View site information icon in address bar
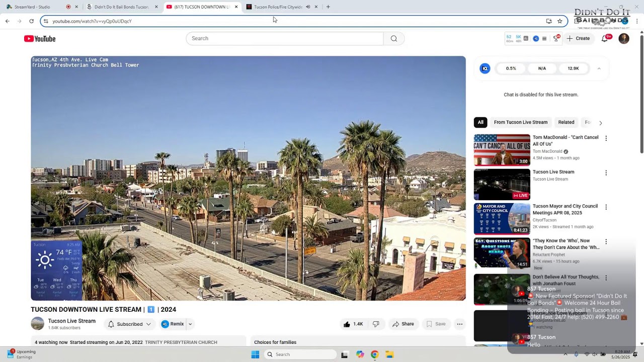 [46, 21]
